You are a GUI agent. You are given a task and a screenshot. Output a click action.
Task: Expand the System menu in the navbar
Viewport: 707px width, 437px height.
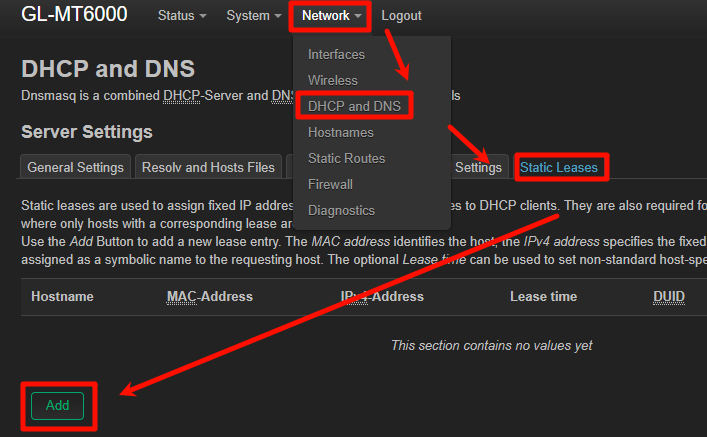click(254, 16)
